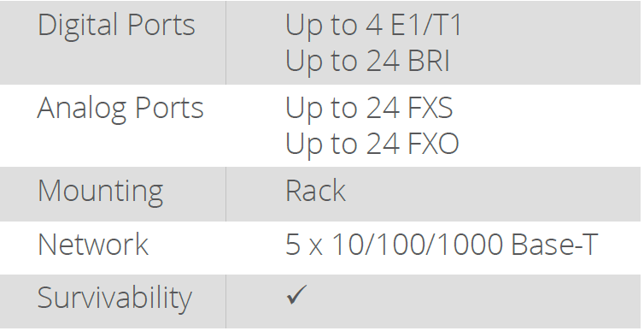The width and height of the screenshot is (644, 331).
Task: Click the word Ports in Digital Ports
Action: pyautogui.click(x=161, y=25)
